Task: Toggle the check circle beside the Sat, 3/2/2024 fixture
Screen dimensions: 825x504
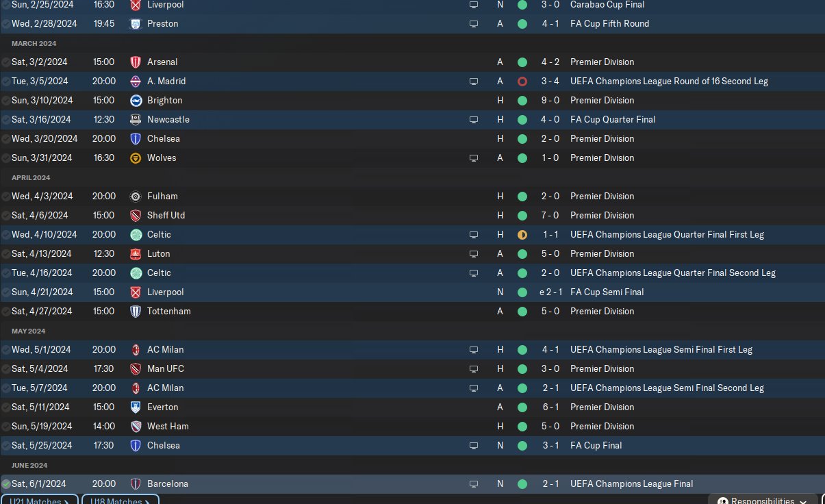Action: pyautogui.click(x=6, y=62)
